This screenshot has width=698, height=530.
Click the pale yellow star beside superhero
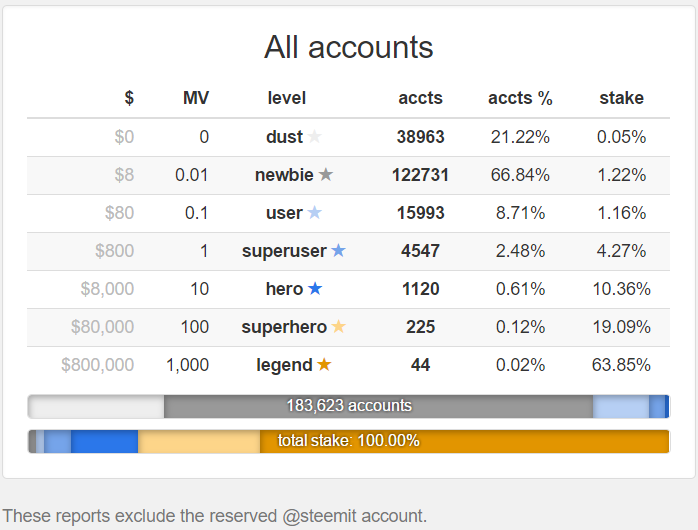coord(338,327)
